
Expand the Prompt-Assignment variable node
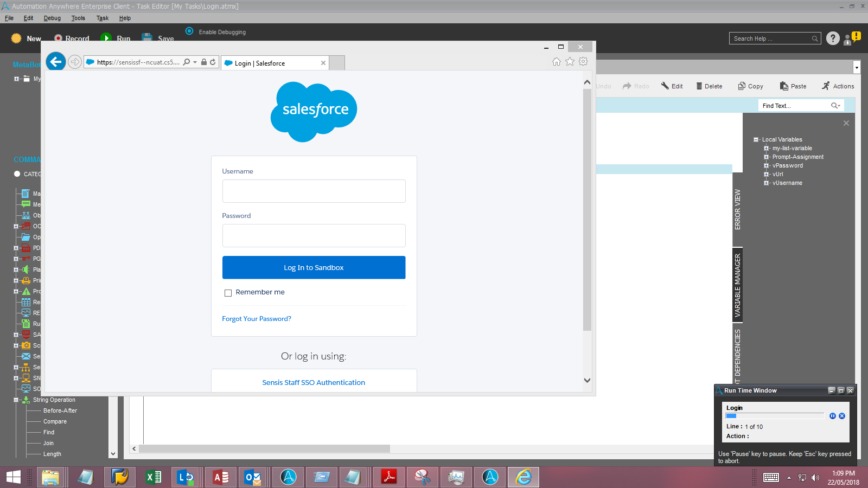pyautogui.click(x=766, y=157)
